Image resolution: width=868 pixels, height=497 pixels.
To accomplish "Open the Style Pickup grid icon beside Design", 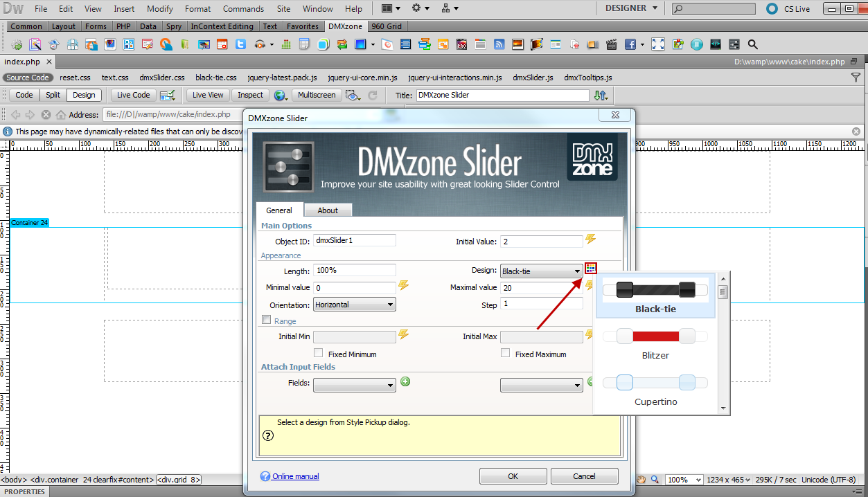I will pyautogui.click(x=590, y=269).
